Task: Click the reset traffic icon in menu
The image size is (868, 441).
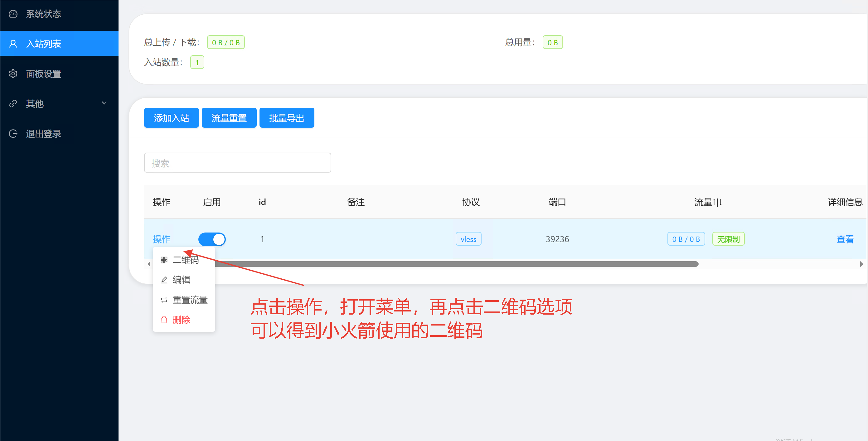Action: (164, 300)
